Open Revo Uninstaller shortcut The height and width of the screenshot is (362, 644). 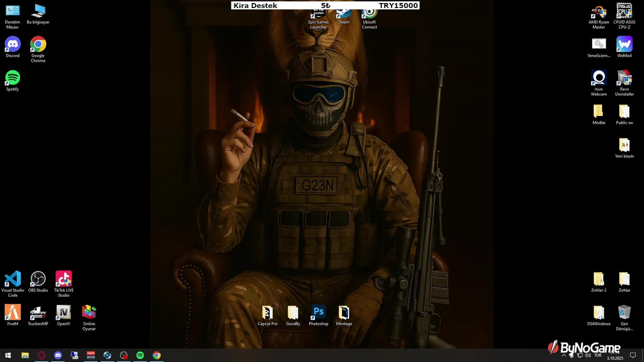coord(624,83)
